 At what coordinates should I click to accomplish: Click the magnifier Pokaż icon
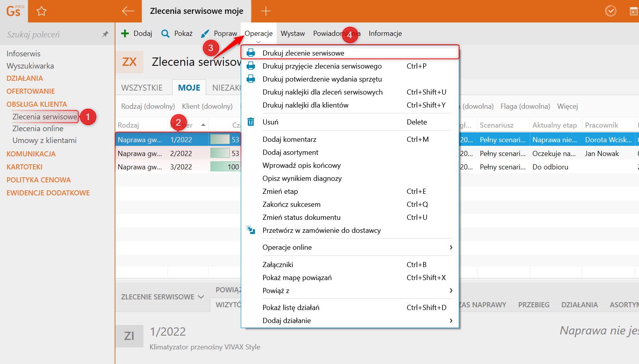pyautogui.click(x=165, y=33)
